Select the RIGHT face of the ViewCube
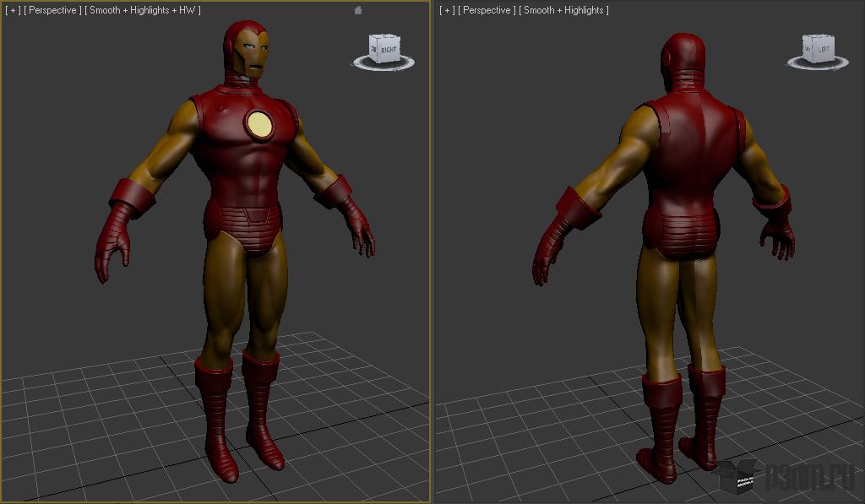Screen dimensions: 865x504 389,50
